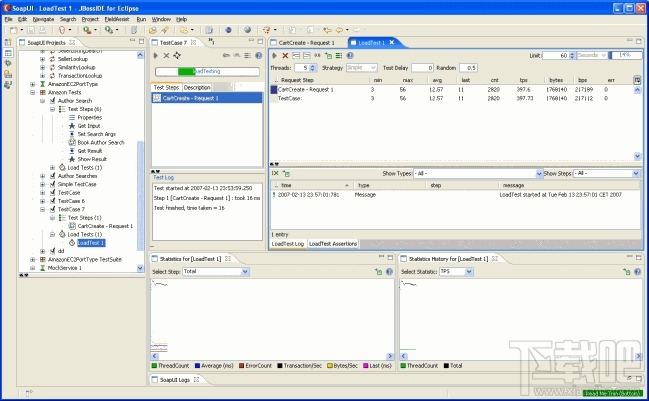
Task: Sort log by time column header
Action: (x=286, y=185)
